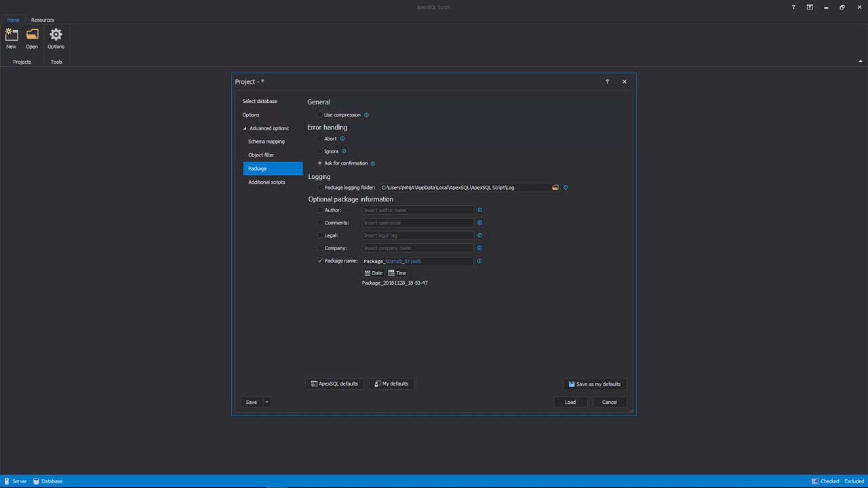Screen dimensions: 868x488
Task: Click the dialog help question mark
Action: pos(607,82)
